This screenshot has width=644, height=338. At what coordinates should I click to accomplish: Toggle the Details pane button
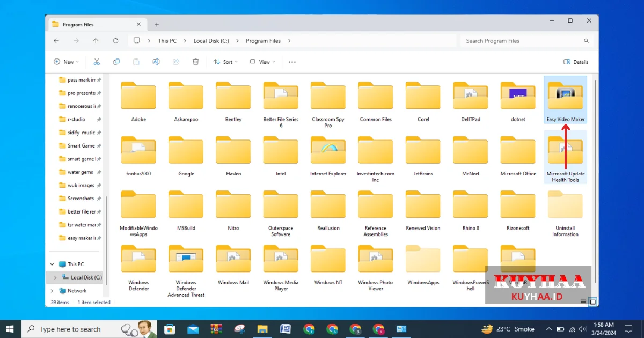click(x=576, y=62)
